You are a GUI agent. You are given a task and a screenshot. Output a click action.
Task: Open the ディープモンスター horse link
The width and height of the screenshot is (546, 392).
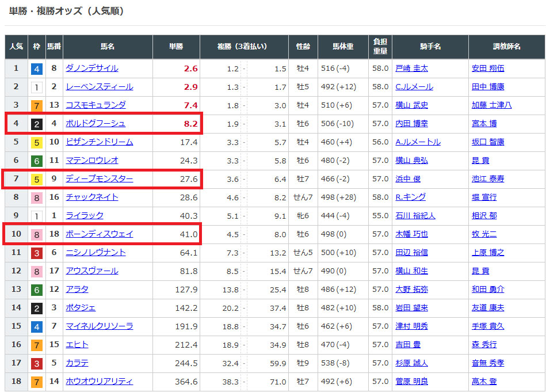[99, 179]
